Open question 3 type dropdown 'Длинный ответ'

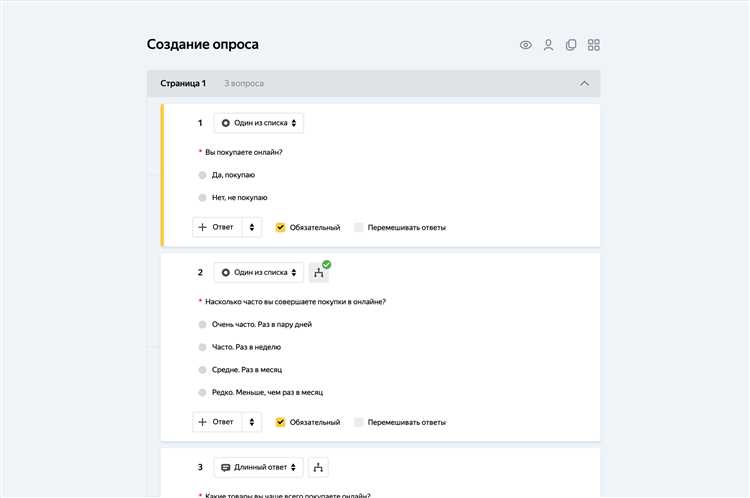click(x=259, y=467)
